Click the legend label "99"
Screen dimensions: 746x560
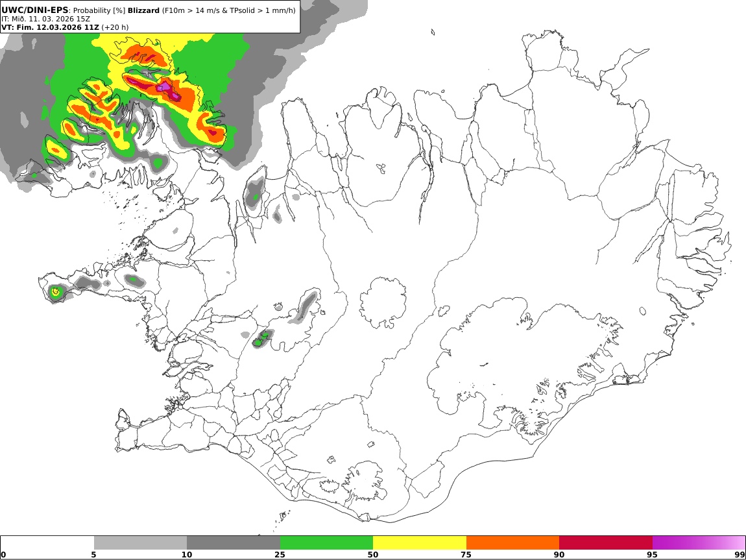[740, 555]
